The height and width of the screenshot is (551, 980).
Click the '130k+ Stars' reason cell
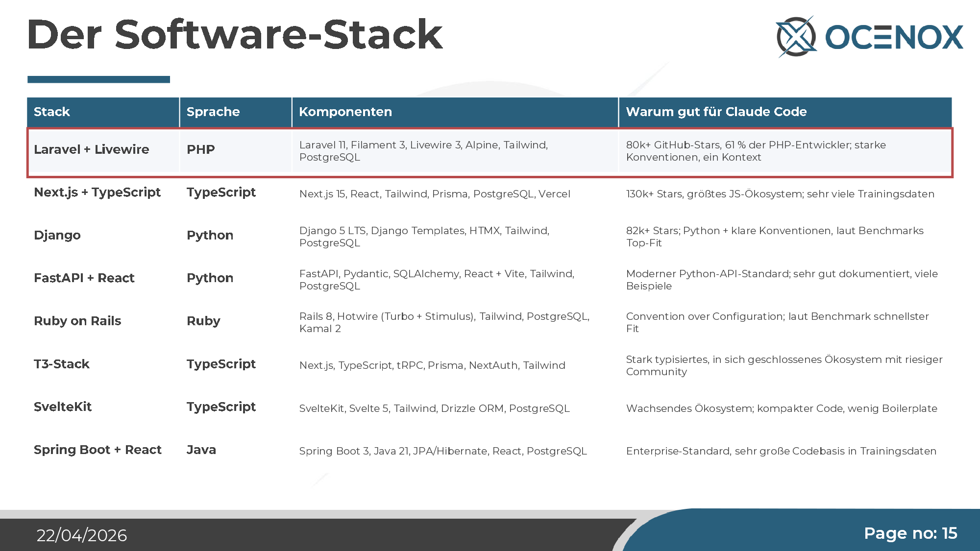(x=785, y=194)
